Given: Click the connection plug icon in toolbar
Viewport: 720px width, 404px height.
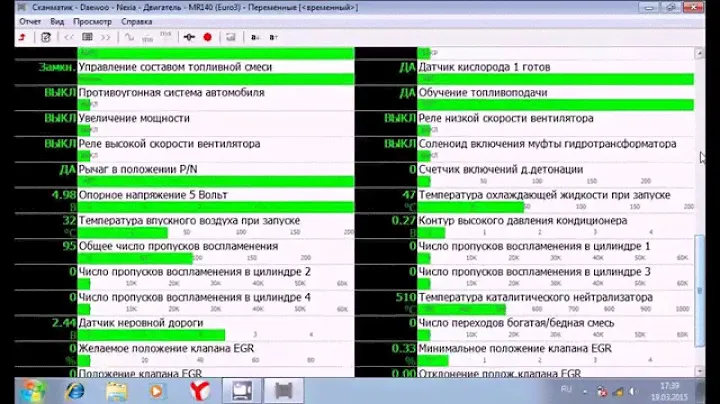Looking at the screenshot, I should (189, 37).
